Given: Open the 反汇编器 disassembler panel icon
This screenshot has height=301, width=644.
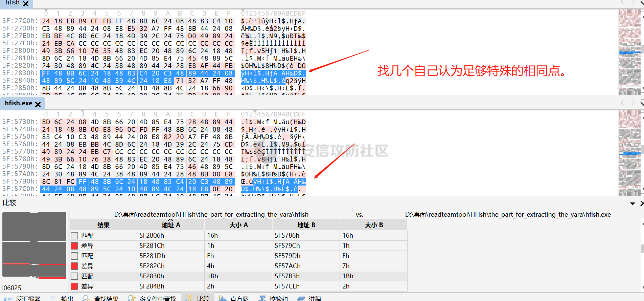Looking at the screenshot, I should point(8,298).
